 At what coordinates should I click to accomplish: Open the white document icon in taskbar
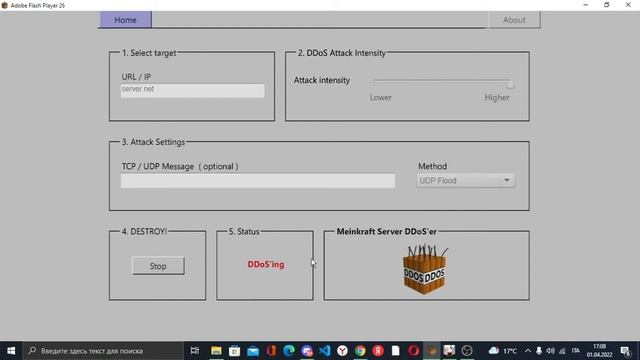(396, 351)
